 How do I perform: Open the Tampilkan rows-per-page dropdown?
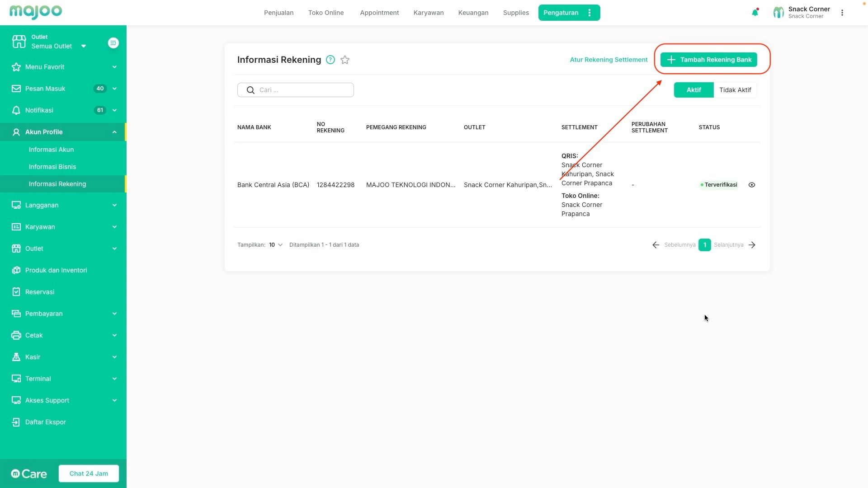275,245
